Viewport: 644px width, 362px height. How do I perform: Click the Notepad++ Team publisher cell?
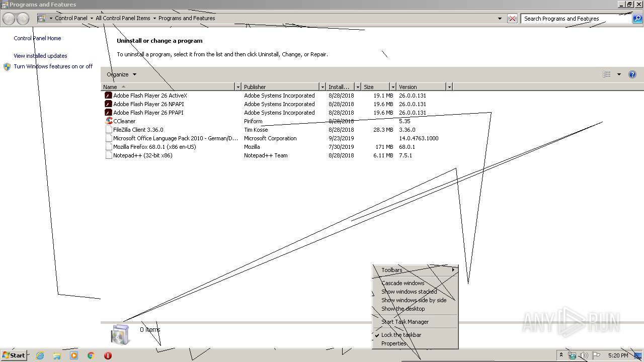(266, 155)
